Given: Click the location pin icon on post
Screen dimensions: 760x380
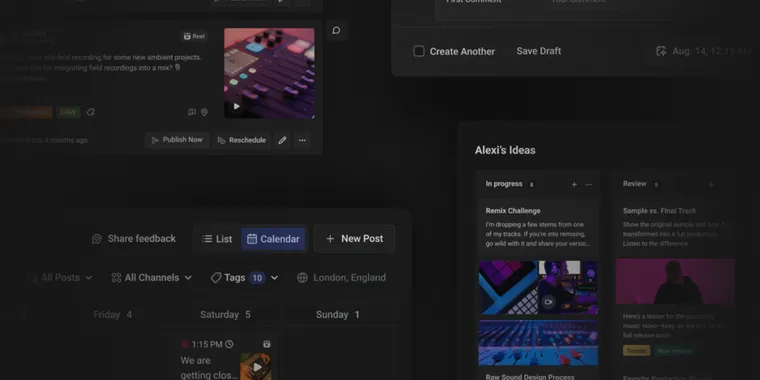Looking at the screenshot, I should point(204,112).
